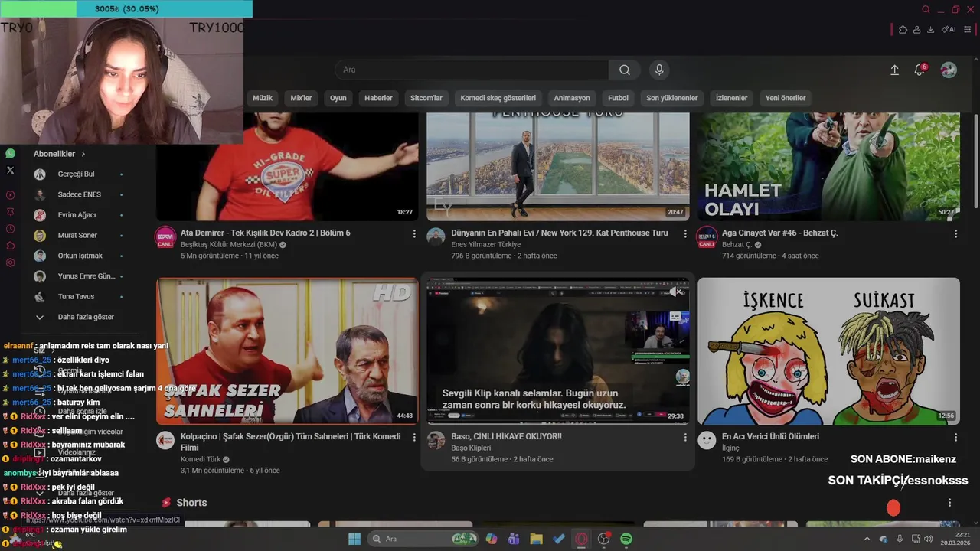
Task: Click Opera tab search magnifier icon
Action: (926, 10)
